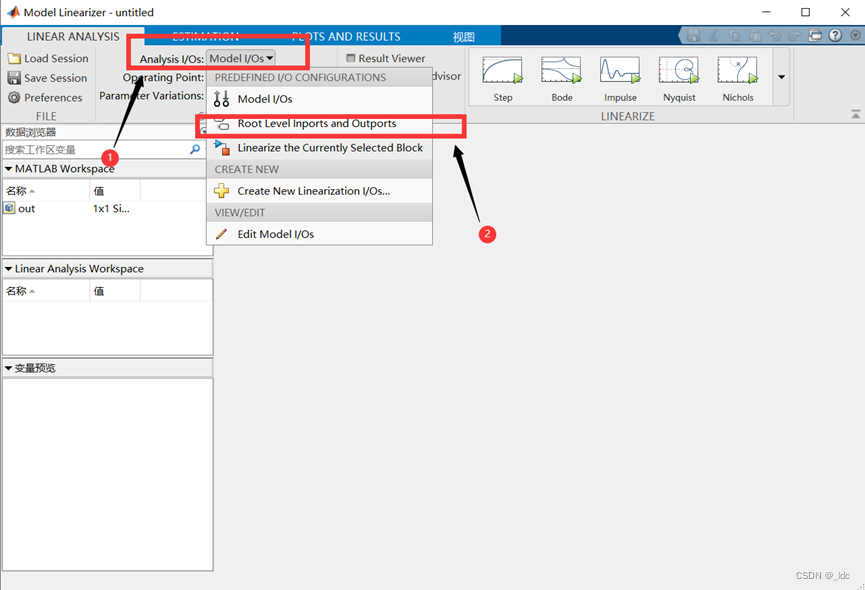This screenshot has height=590, width=865.
Task: Collapse the toolstrip with the corner arrow
Action: [x=855, y=115]
